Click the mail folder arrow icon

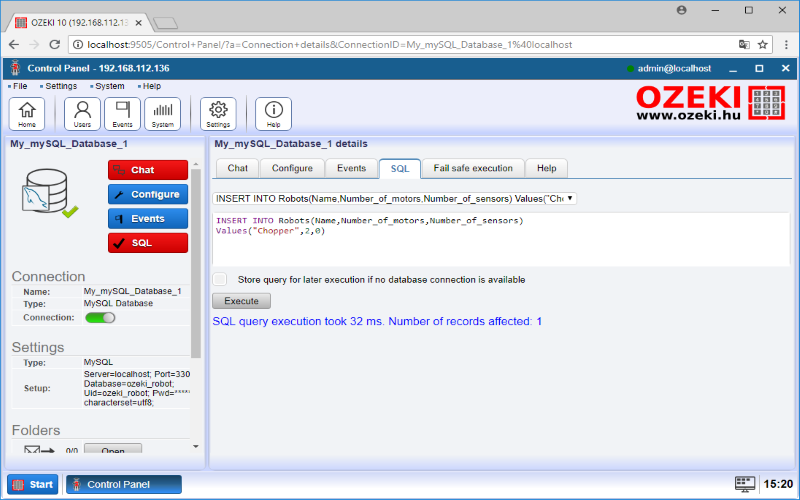click(39, 450)
